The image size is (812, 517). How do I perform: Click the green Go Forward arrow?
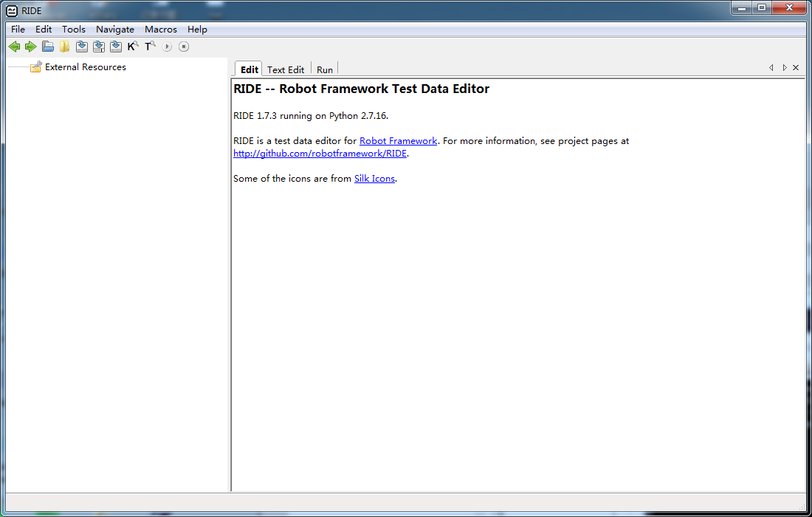point(30,47)
